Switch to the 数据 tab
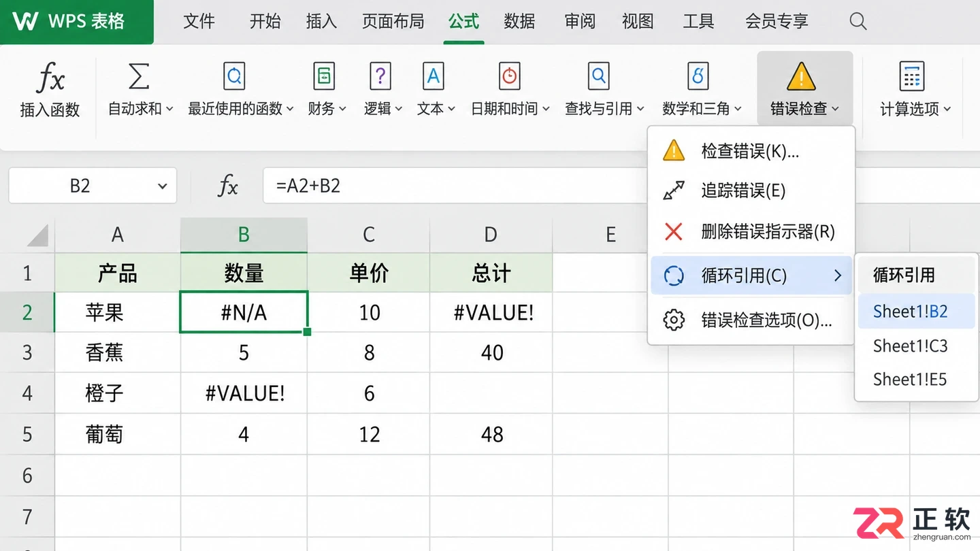980x551 pixels. pos(519,22)
